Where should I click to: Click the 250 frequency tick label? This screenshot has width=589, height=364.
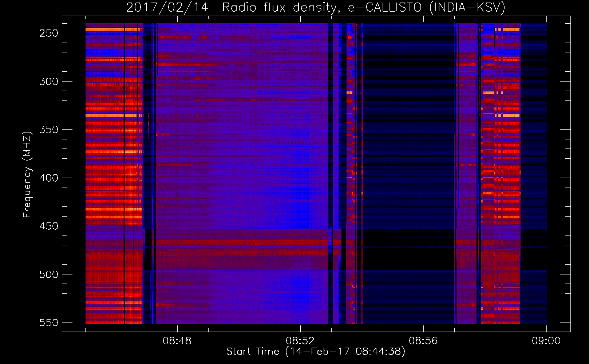[x=49, y=33]
